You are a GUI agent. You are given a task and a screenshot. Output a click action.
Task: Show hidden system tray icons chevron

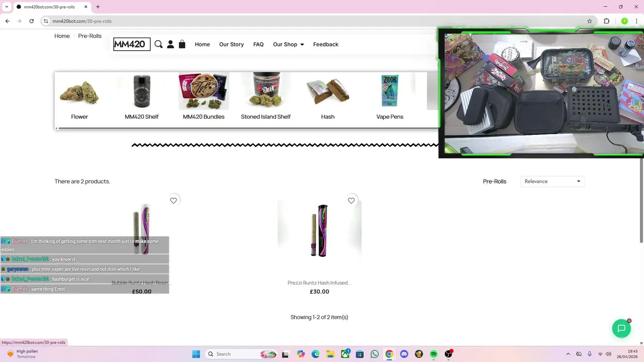click(568, 354)
